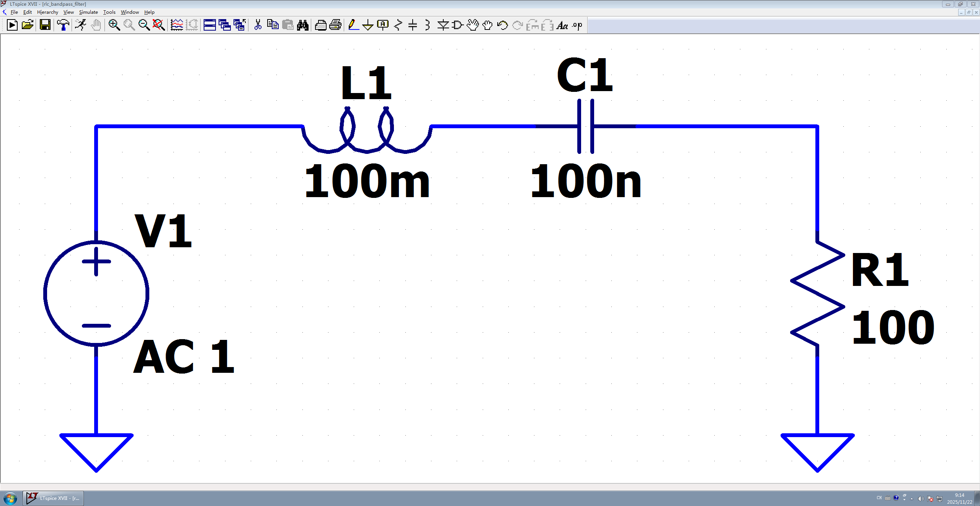Select the Draw Wire pencil tool
This screenshot has height=506, width=980.
353,25
